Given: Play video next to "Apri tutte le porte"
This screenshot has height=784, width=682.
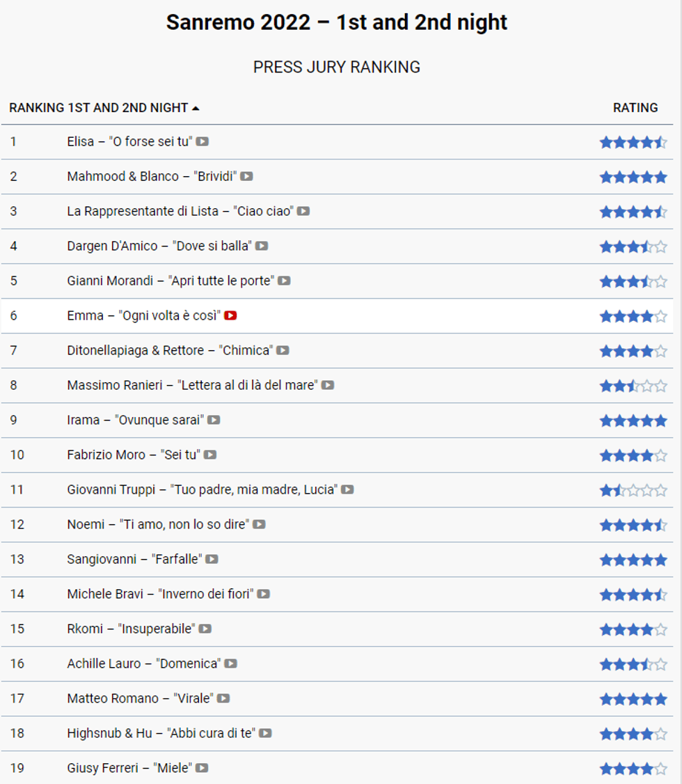Looking at the screenshot, I should 284,281.
